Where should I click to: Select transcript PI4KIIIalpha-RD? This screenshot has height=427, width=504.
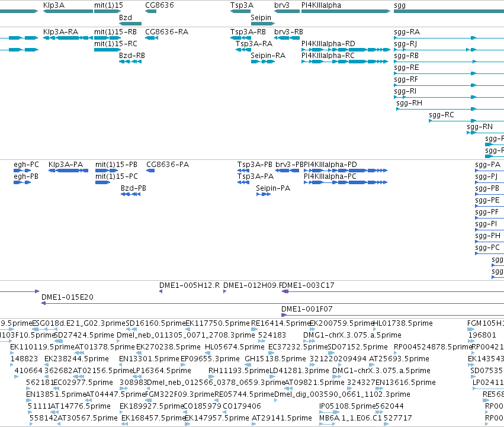(346, 50)
